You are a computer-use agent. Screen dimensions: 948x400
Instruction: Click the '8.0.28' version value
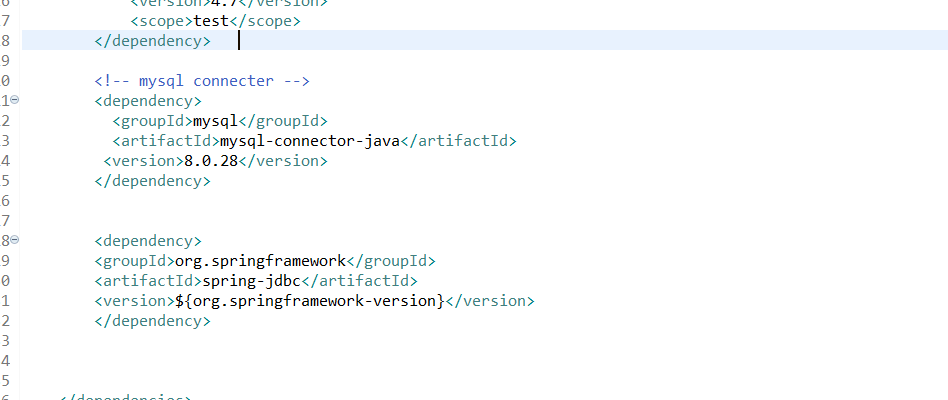[x=211, y=161]
